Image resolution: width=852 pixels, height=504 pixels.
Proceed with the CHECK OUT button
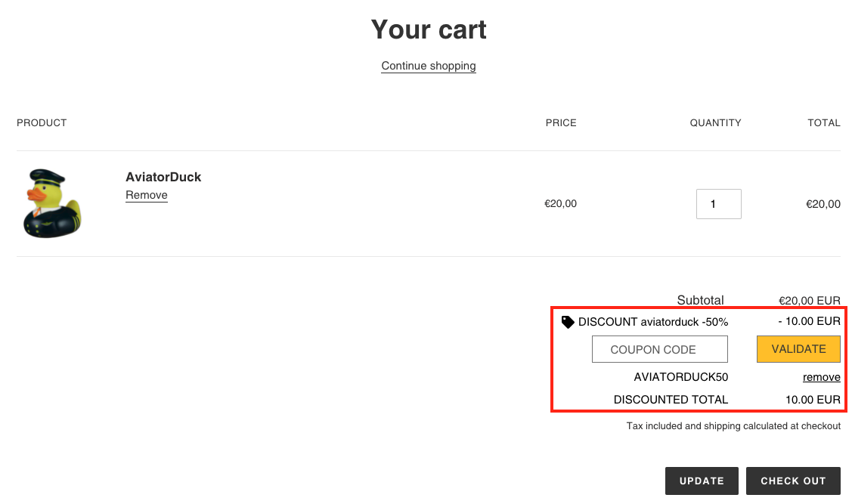793,481
